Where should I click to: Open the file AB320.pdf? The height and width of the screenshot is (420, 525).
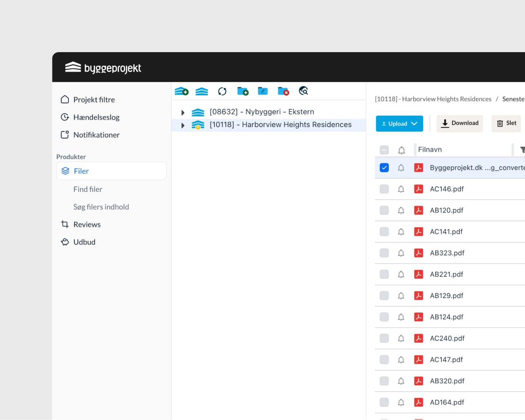click(x=447, y=381)
